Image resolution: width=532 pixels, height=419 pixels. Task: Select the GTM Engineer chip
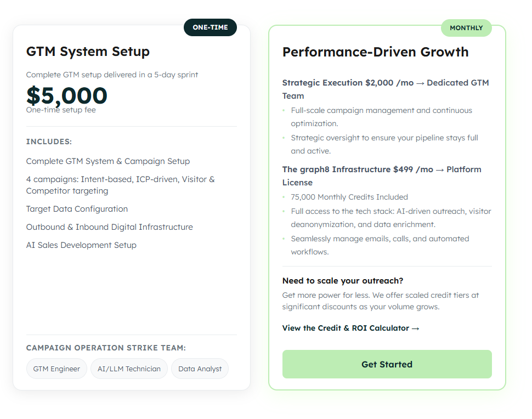coord(56,369)
